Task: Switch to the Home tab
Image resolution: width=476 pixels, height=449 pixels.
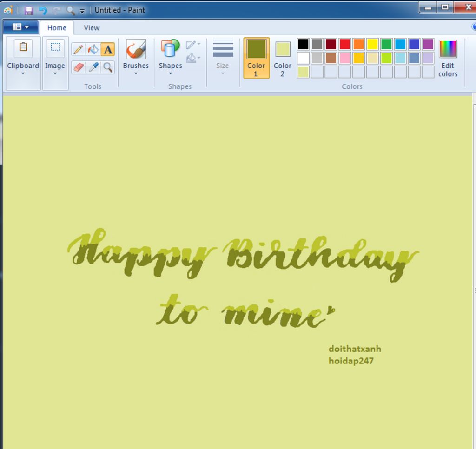Action: click(56, 27)
